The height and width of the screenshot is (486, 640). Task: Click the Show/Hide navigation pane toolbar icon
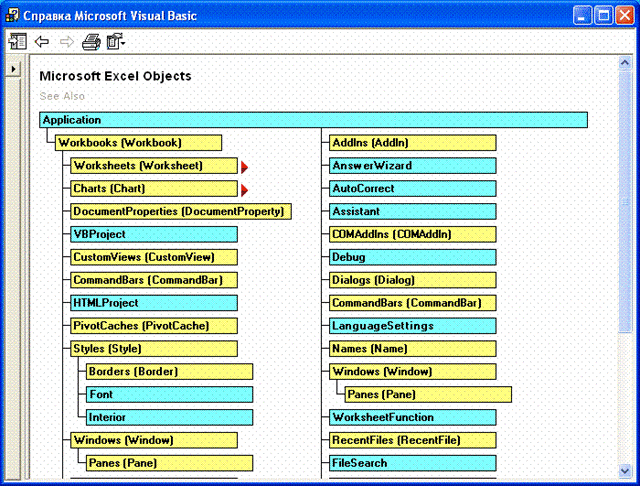click(17, 42)
